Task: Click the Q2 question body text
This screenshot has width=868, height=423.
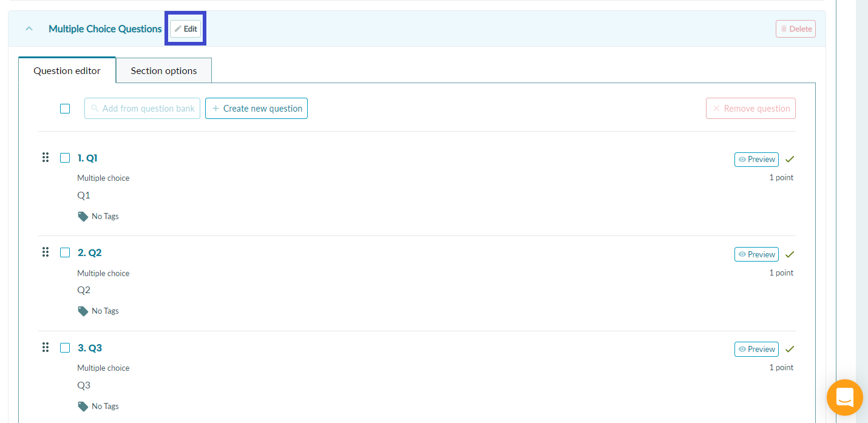Action: (84, 290)
